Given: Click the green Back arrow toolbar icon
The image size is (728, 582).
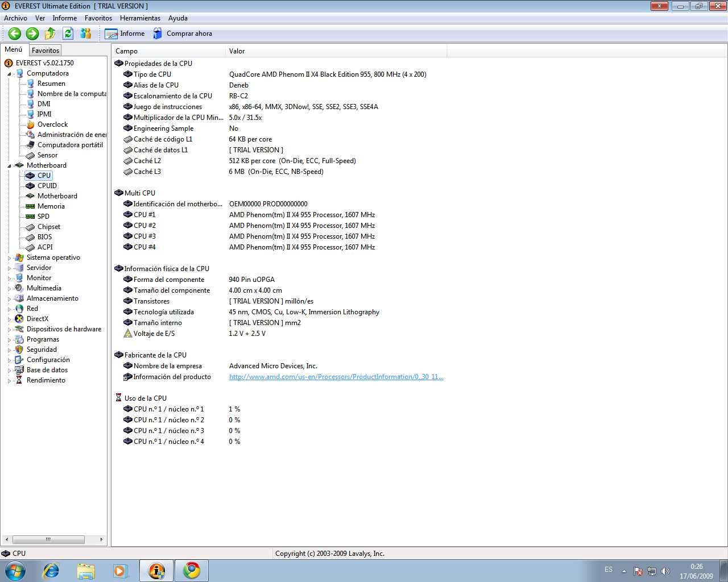Looking at the screenshot, I should coord(15,34).
